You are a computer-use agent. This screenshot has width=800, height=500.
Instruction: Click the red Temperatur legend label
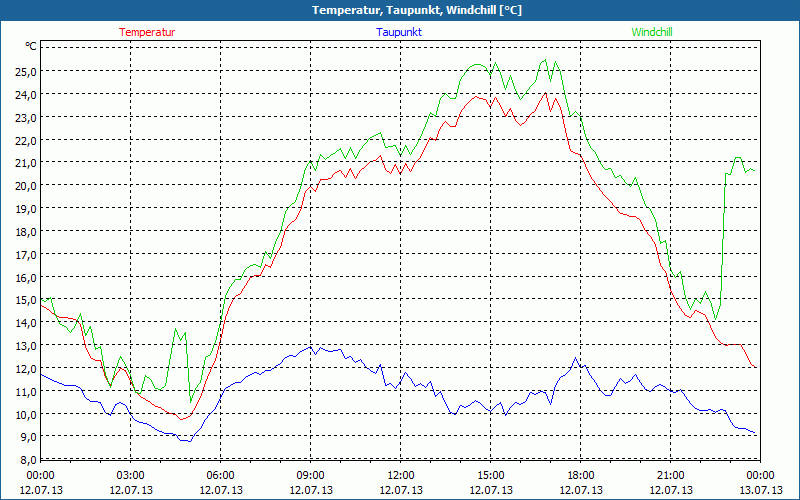pos(147,32)
